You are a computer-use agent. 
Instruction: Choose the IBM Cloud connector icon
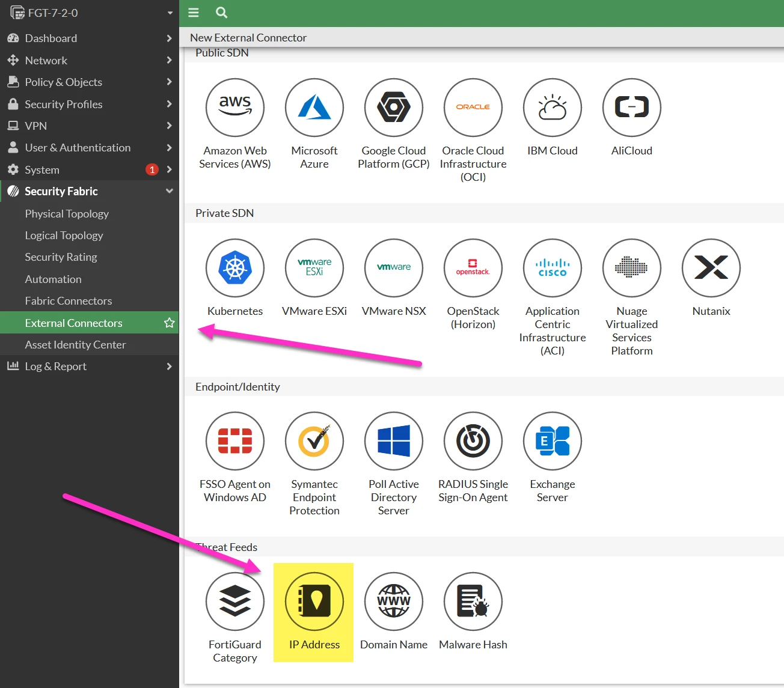click(x=553, y=108)
